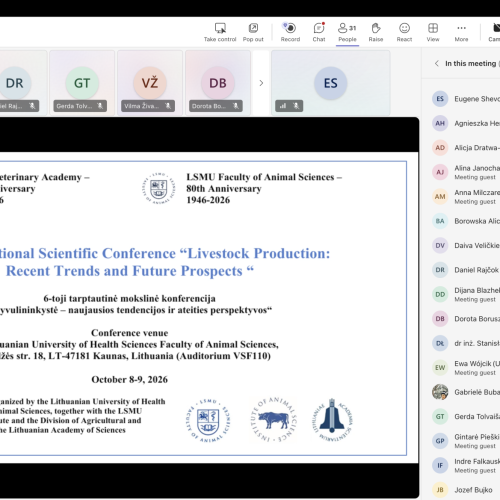This screenshot has height=500, width=500.
Task: Click AM avatar beside Anna Milczare
Action: click(x=440, y=197)
